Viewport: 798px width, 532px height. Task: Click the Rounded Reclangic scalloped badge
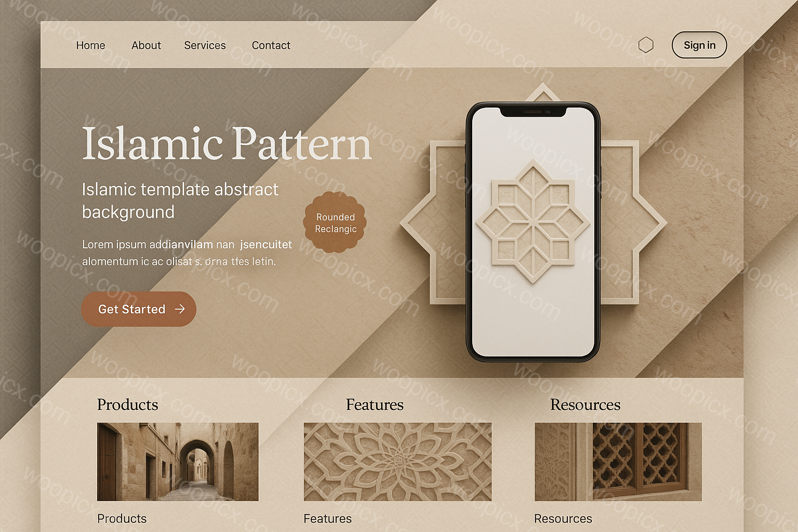coord(335,222)
